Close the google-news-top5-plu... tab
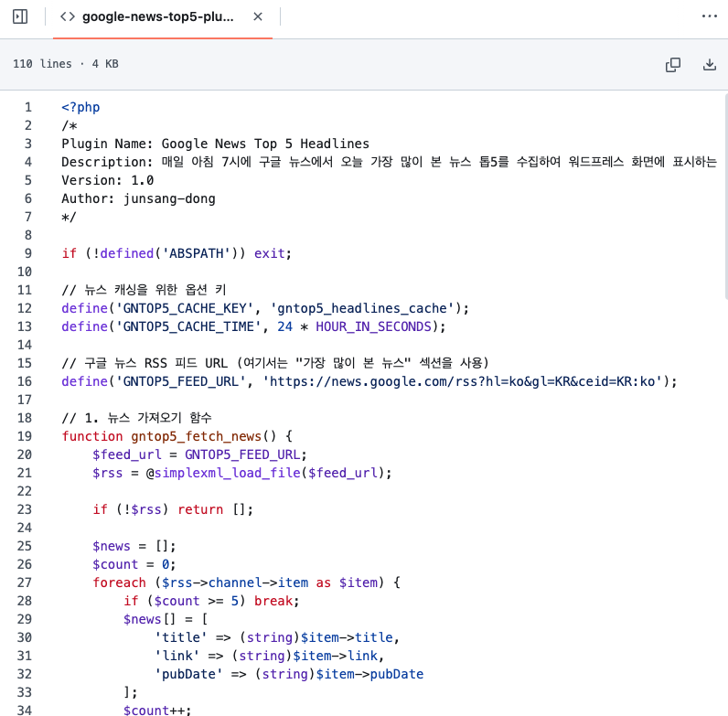Viewport: 728px width, 716px height. click(258, 16)
